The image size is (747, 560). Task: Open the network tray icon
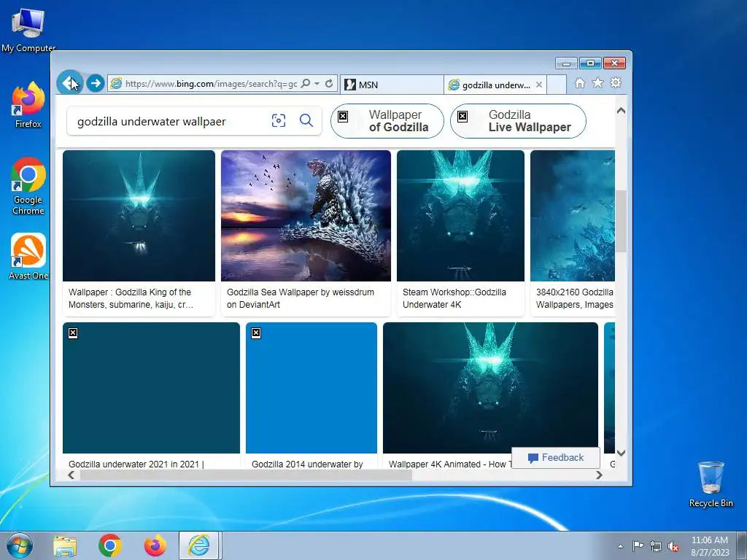[656, 546]
